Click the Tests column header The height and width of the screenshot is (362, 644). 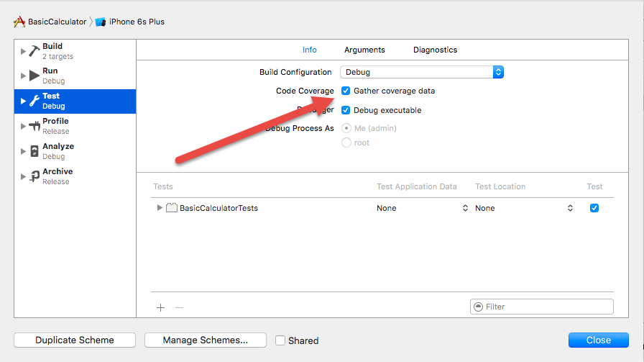click(163, 187)
